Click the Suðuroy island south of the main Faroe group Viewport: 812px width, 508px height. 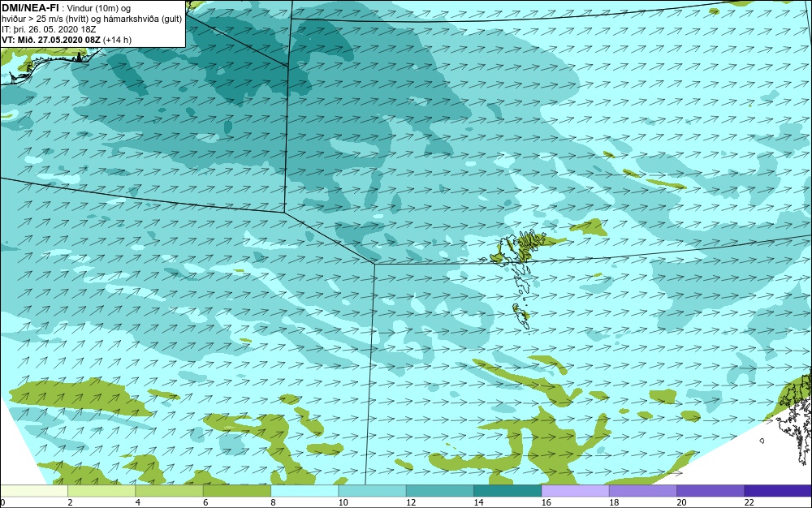[x=521, y=316]
